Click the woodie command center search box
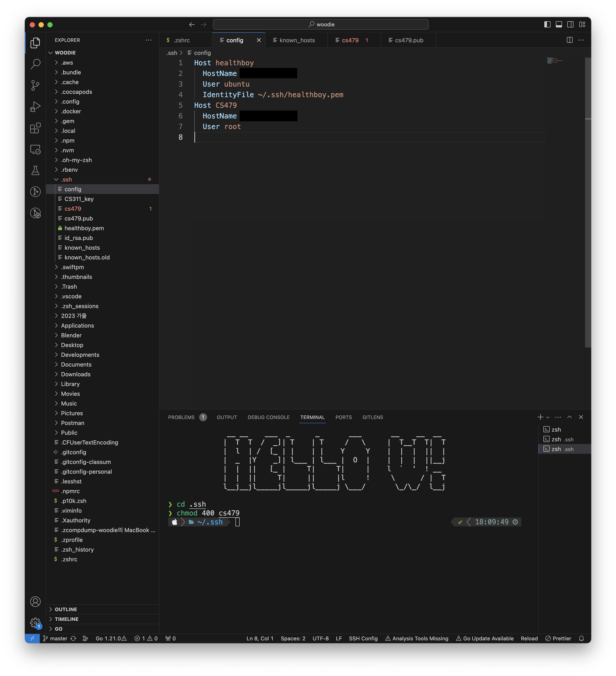Image resolution: width=616 pixels, height=676 pixels. pos(320,25)
